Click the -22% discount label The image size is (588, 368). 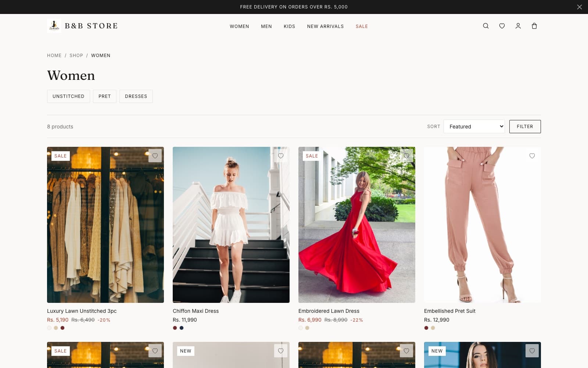(356, 320)
